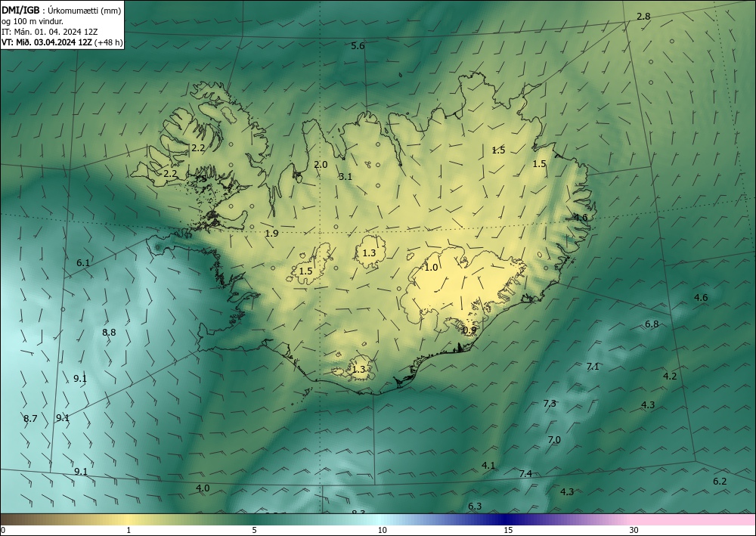This screenshot has width=756, height=536.
Task: Click the 4.1 value south of Iceland
Action: point(488,466)
